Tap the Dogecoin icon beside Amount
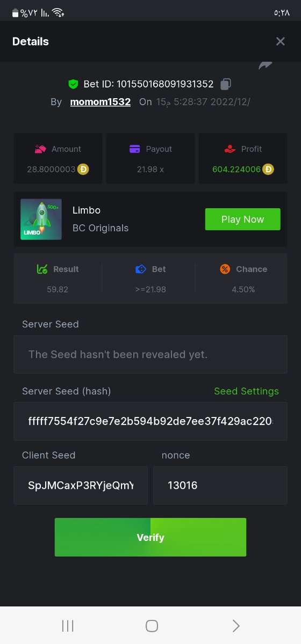The width and height of the screenshot is (301, 644). [x=83, y=169]
